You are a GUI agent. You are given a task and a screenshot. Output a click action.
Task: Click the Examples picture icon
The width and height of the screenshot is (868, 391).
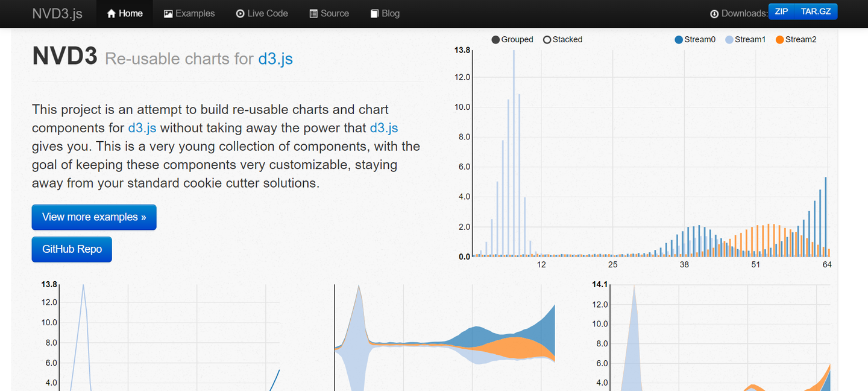click(x=168, y=14)
